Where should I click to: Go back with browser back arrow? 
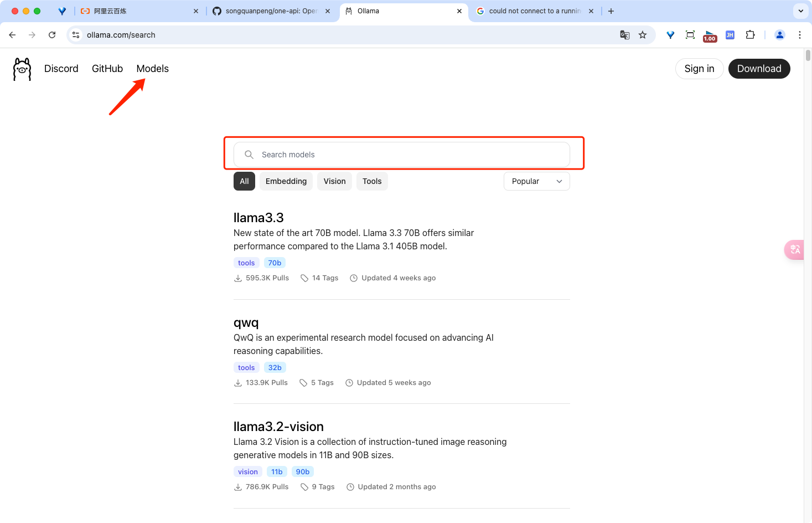[x=12, y=35]
